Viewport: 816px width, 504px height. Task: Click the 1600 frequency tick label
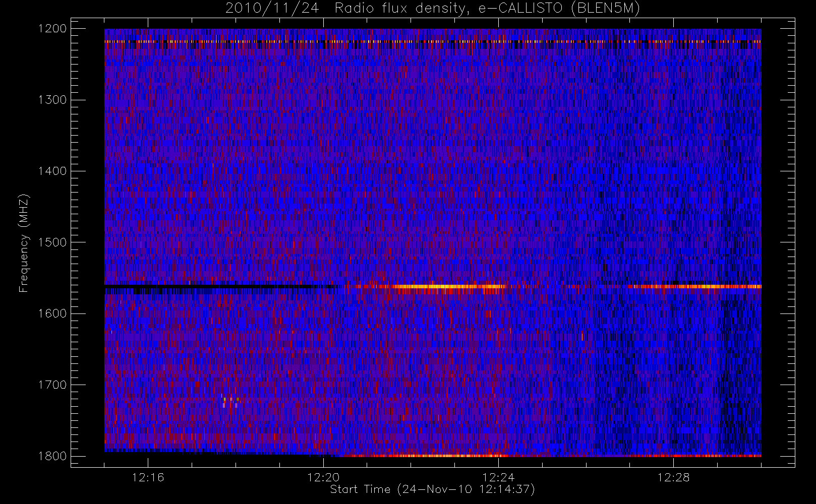click(52, 313)
